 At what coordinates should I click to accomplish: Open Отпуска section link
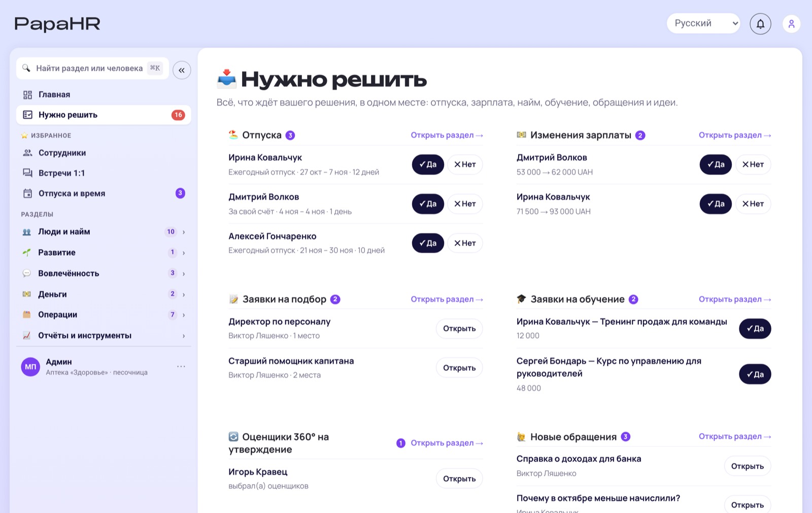click(447, 135)
